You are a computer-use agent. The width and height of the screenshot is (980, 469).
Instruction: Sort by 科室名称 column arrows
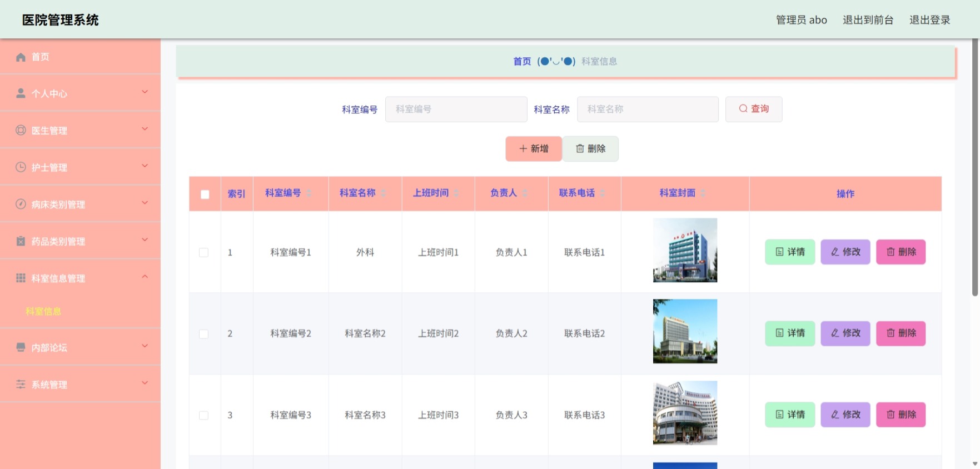click(x=384, y=193)
